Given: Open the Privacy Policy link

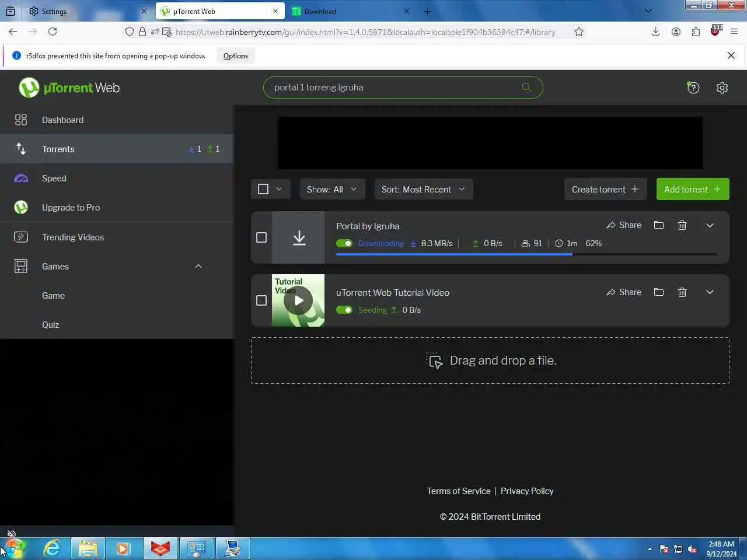Looking at the screenshot, I should coord(527,491).
